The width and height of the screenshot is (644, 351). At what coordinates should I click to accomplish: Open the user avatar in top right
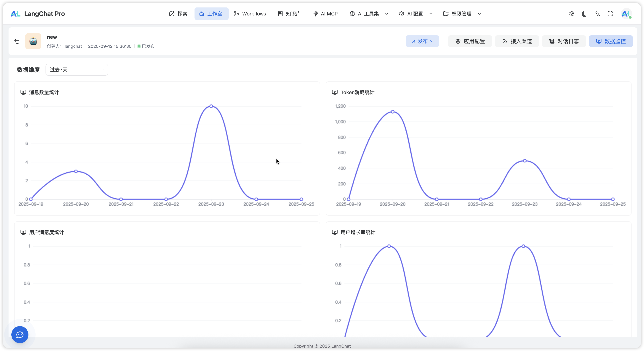pos(626,14)
